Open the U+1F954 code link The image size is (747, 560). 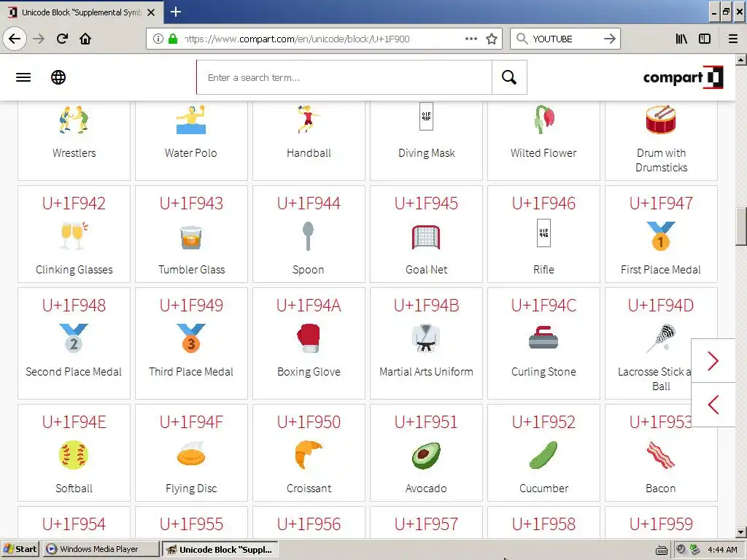[74, 524]
